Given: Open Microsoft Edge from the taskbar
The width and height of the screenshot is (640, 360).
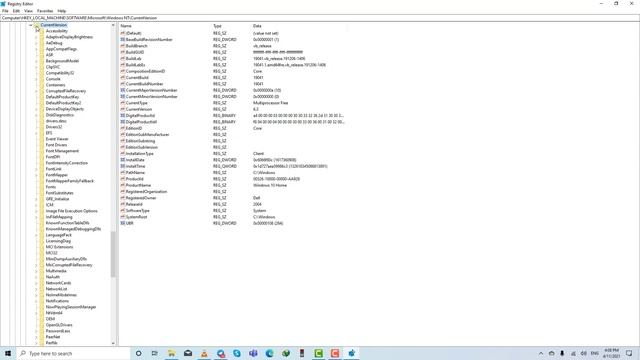Looking at the screenshot, I should coord(269,353).
